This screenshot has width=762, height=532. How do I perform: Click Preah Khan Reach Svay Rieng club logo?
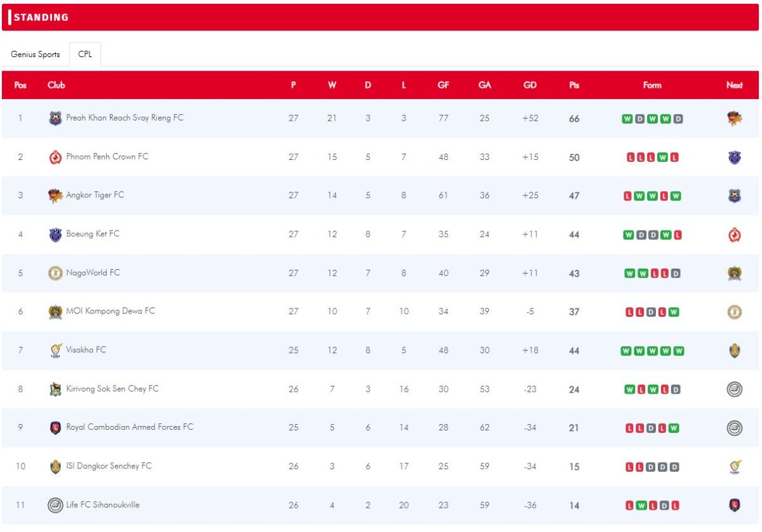point(55,118)
